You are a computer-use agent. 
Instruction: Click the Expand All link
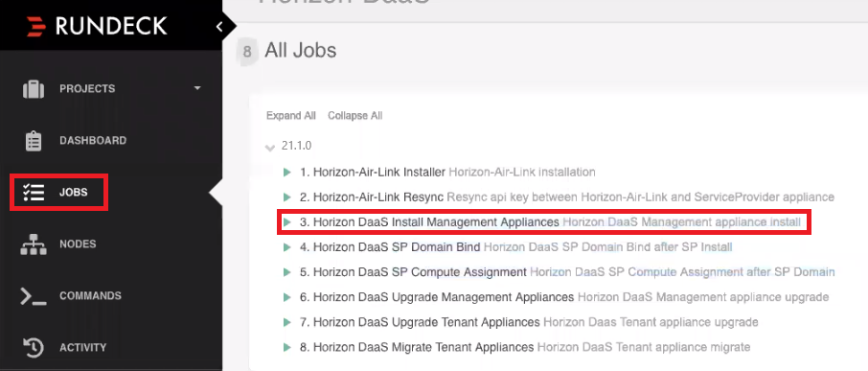pyautogui.click(x=291, y=116)
